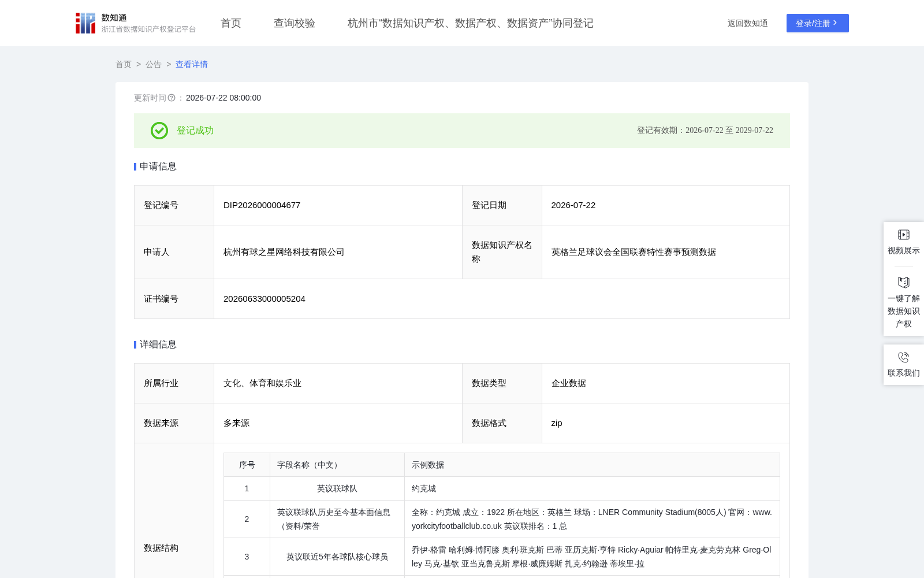Click the sample data 约克城
Screen dimensions: 924x578
click(424, 488)
